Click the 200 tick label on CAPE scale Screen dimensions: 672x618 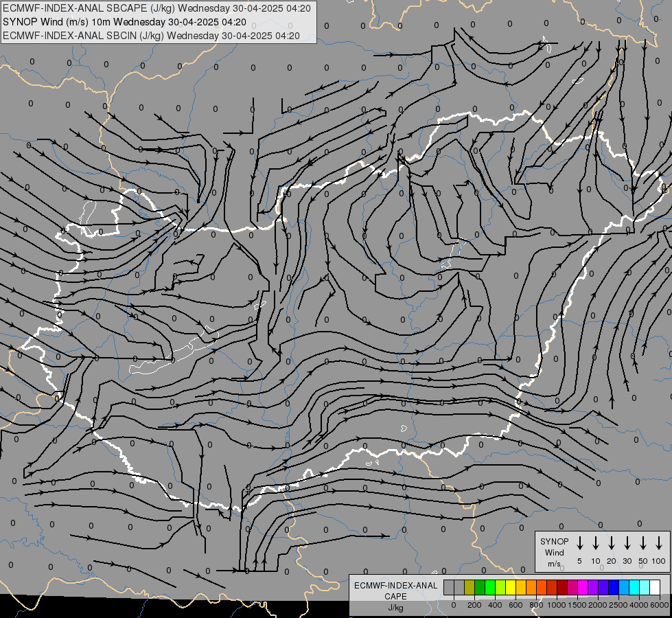[x=474, y=605]
